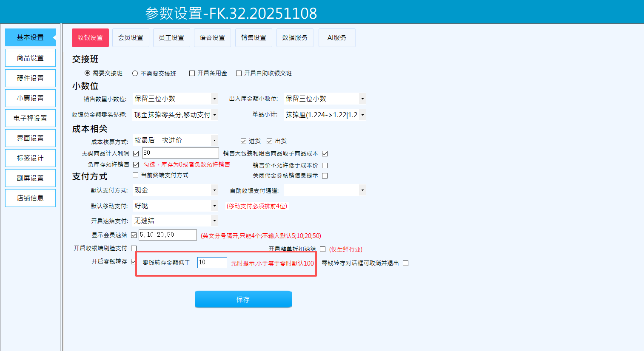This screenshot has width=644, height=351.
Task: Open the 语音设置 tab
Action: point(212,38)
